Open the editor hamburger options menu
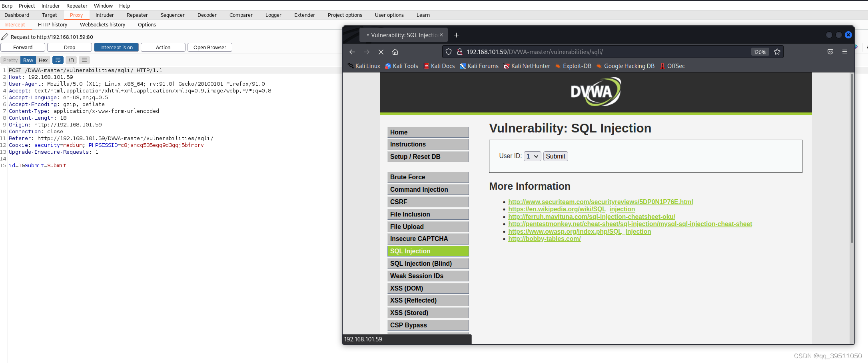The image size is (868, 363). [84, 60]
